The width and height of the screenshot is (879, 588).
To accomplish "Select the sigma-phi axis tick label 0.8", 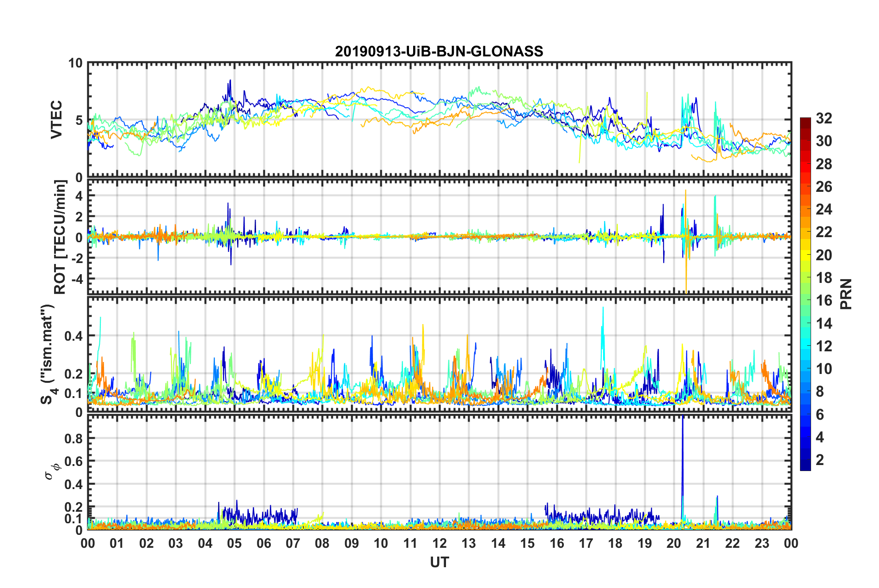I will pos(73,438).
